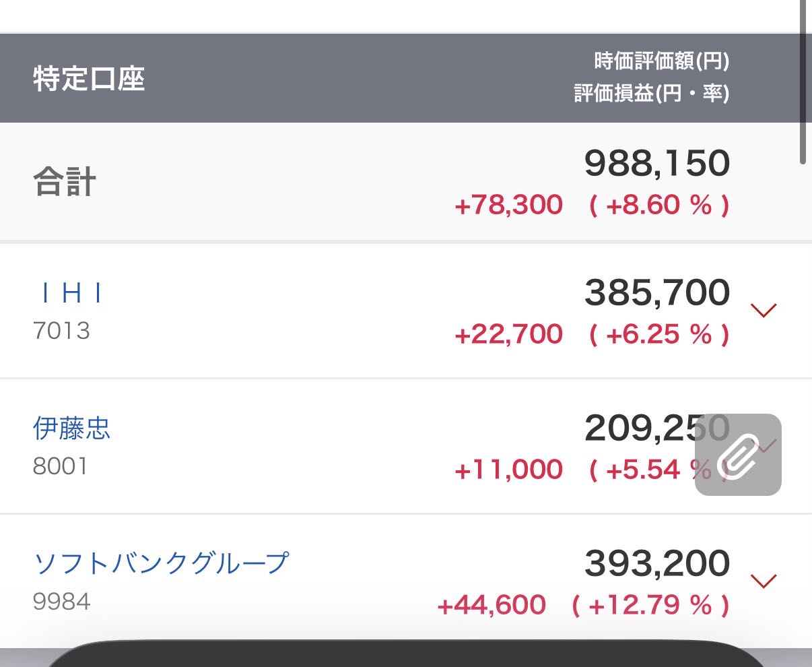Click the total value 988,150

(656, 164)
